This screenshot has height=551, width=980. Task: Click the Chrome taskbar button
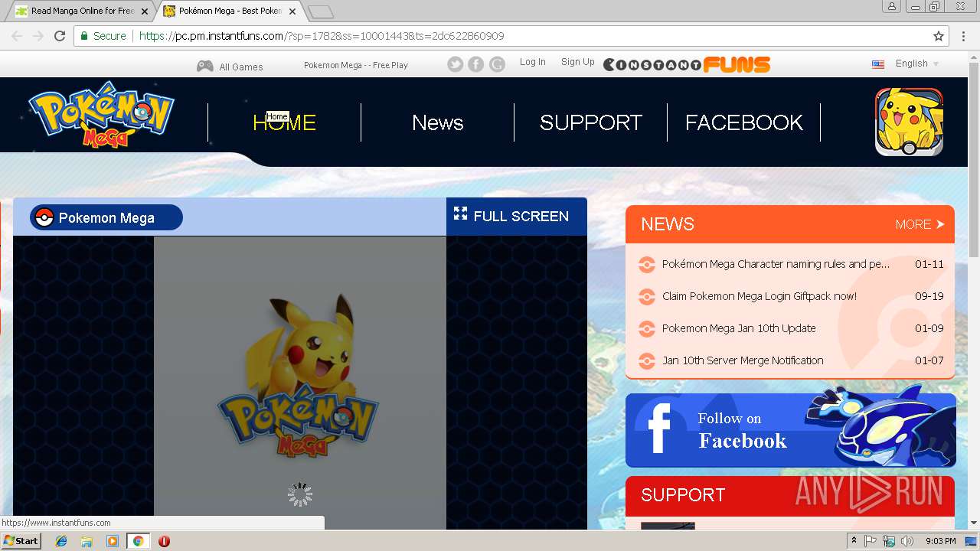[x=138, y=541]
